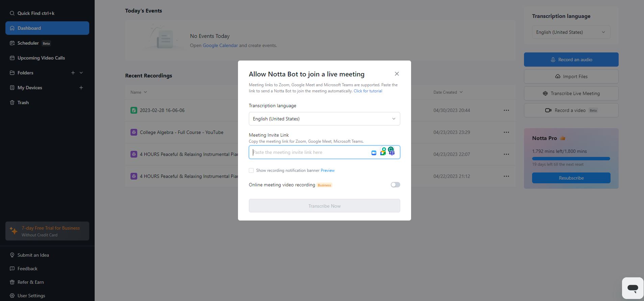Click the minutes usage progress bar
The height and width of the screenshot is (301, 644).
point(571,159)
